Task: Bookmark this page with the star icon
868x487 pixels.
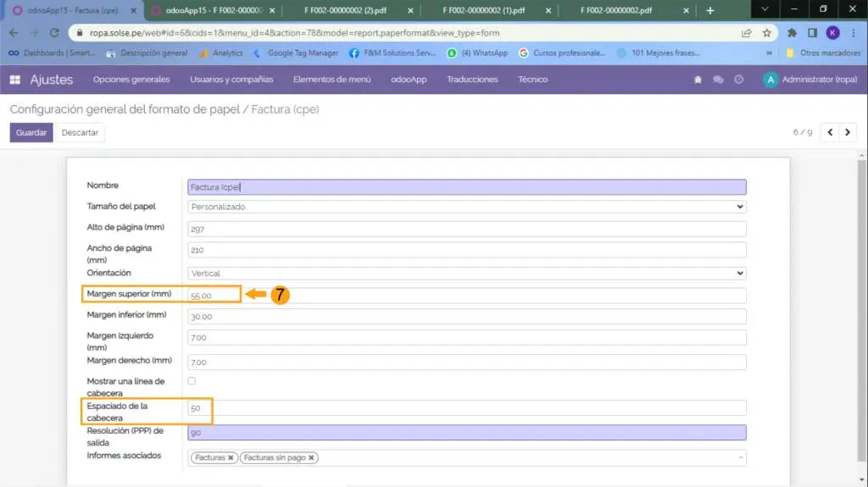Action: click(766, 33)
